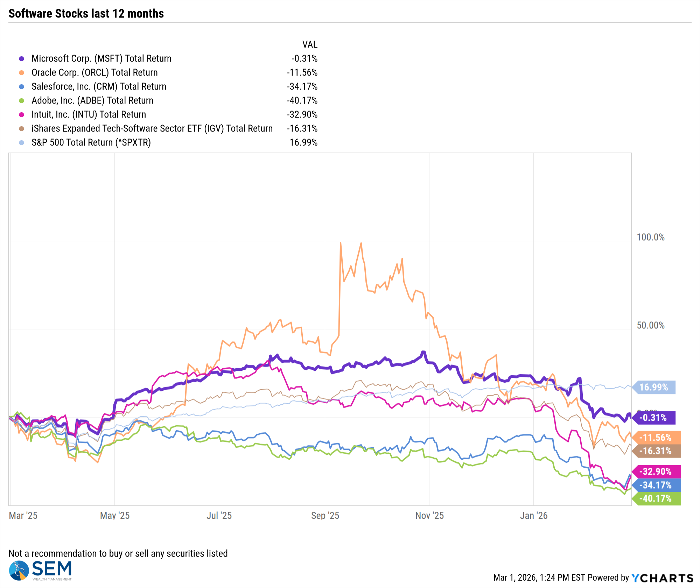The width and height of the screenshot is (700, 588).
Task: Select the Oracle Corp. (ORCL) legend label
Action: [x=94, y=73]
